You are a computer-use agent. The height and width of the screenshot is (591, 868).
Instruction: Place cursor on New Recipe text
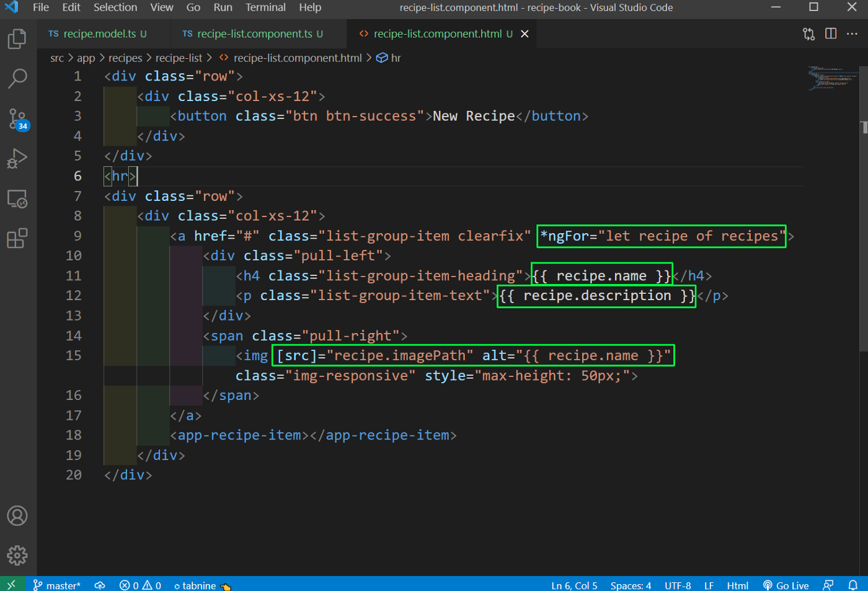pos(474,116)
